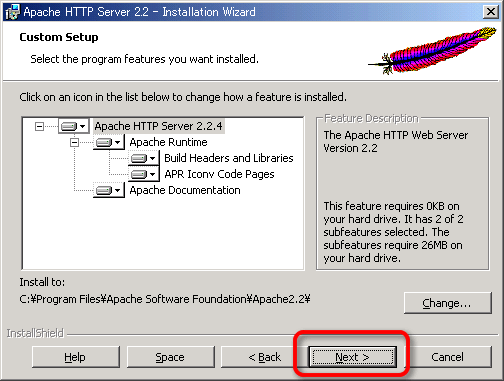Open APR Iconv Code Pages feature dropdown

144,174
